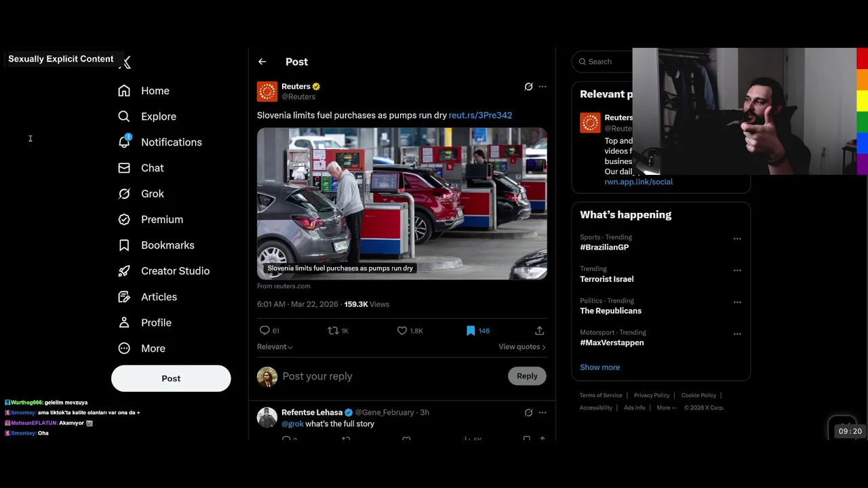
Task: Open Notifications in the sidebar
Action: 160,142
